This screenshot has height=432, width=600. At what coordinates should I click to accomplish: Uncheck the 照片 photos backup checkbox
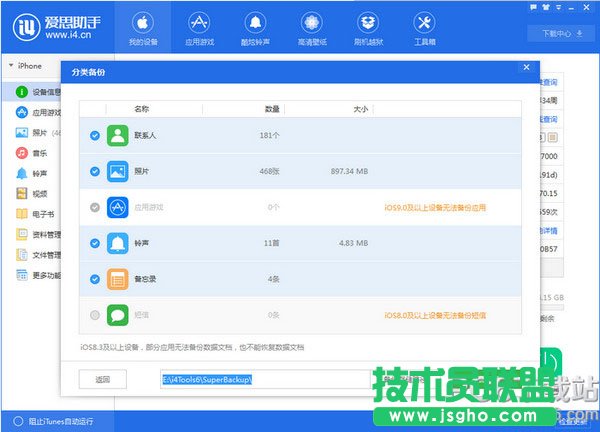[x=95, y=171]
